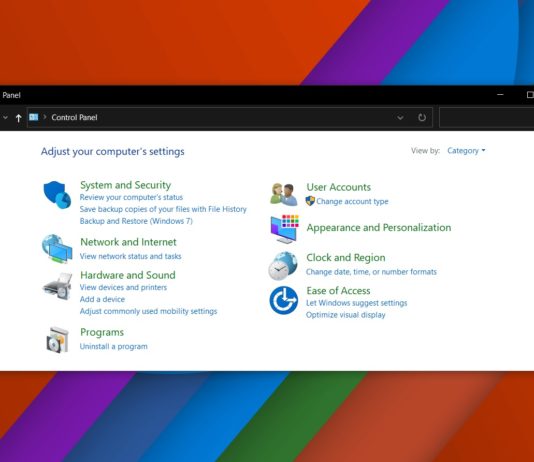Click View network status and tasks

click(x=130, y=256)
